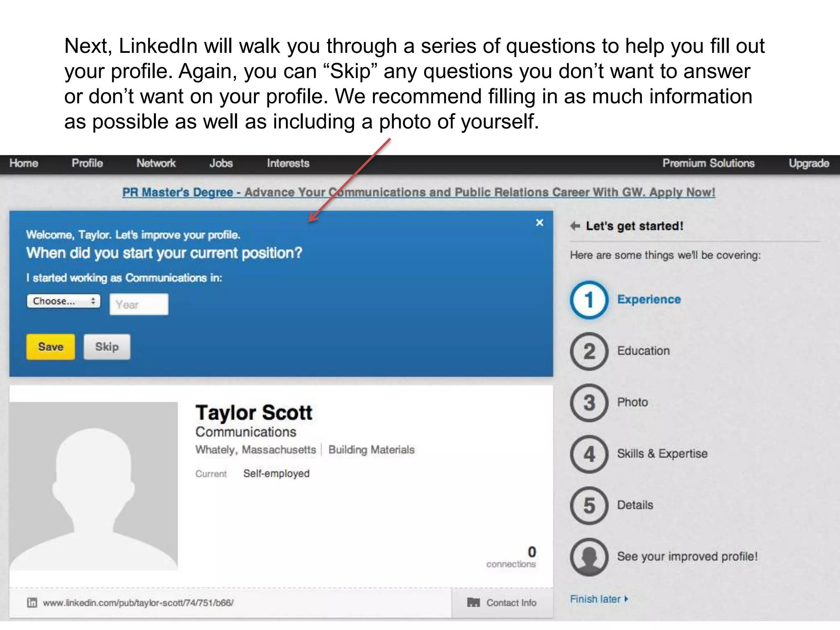The width and height of the screenshot is (840, 630).
Task: Close the blue profile improvement panel
Action: coord(539,223)
